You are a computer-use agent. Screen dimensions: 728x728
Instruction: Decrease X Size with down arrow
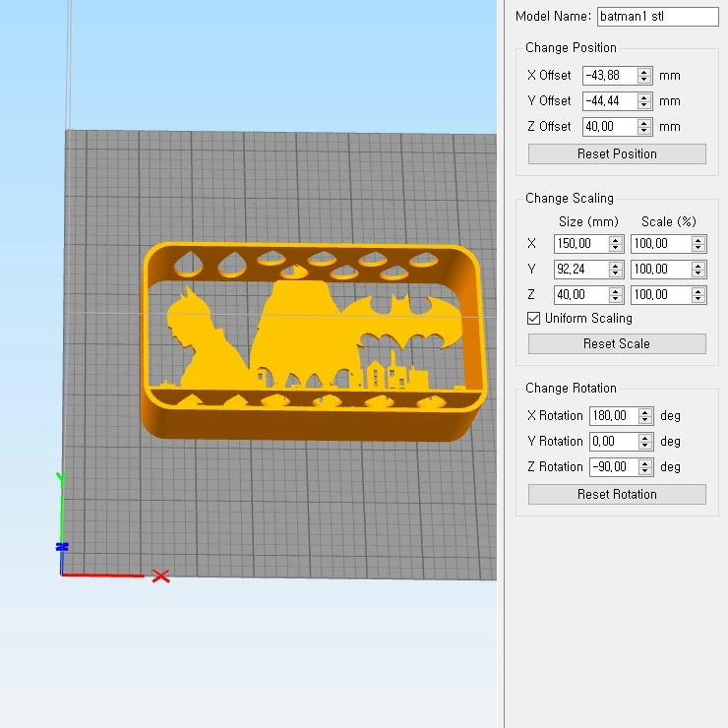616,248
